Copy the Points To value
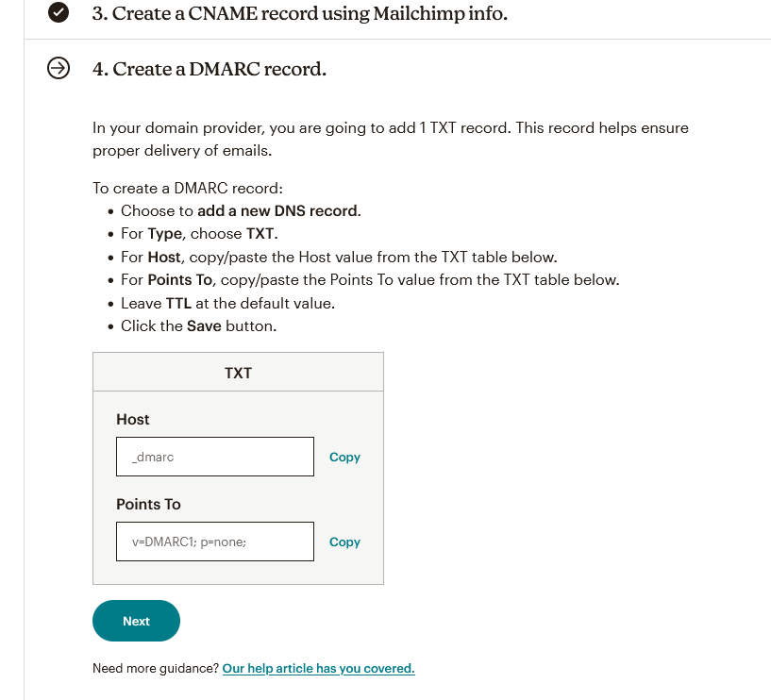 click(344, 542)
